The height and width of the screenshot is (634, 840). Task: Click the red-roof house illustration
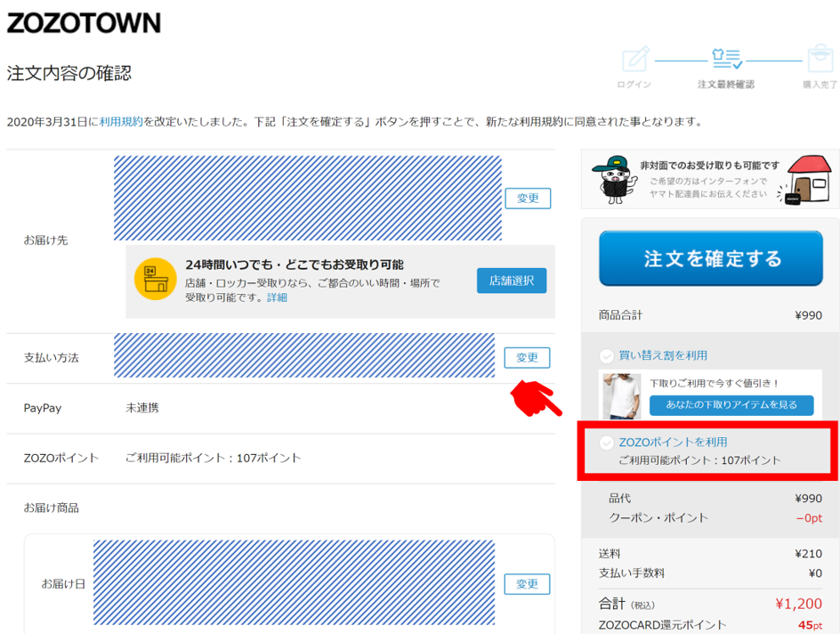click(x=807, y=180)
